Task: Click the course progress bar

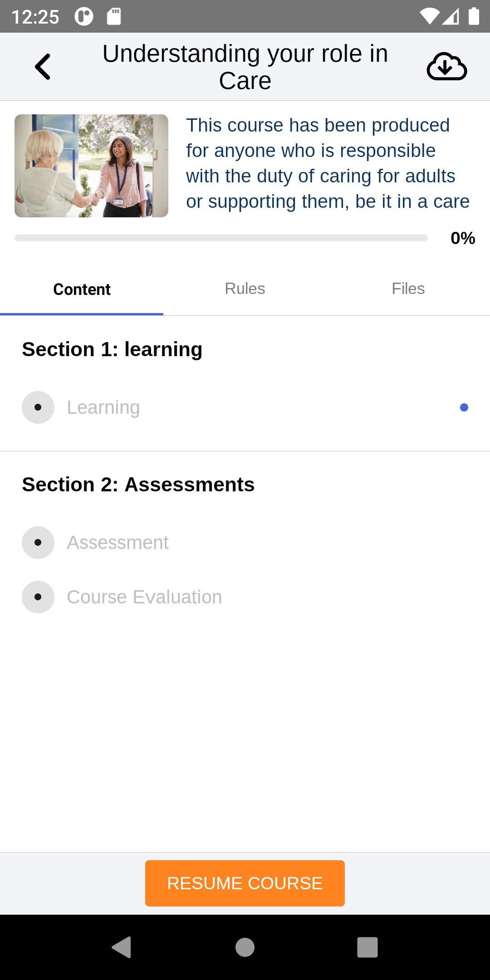Action: pos(221,238)
